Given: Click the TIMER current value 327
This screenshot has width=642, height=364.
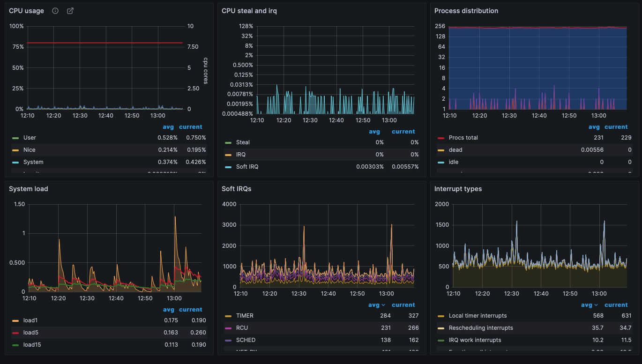Looking at the screenshot, I should (413, 316).
